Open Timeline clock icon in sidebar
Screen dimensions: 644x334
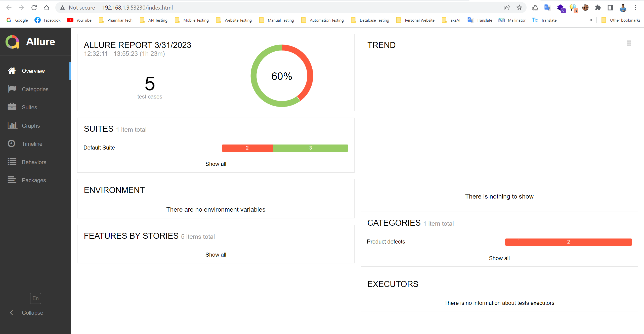(x=11, y=144)
